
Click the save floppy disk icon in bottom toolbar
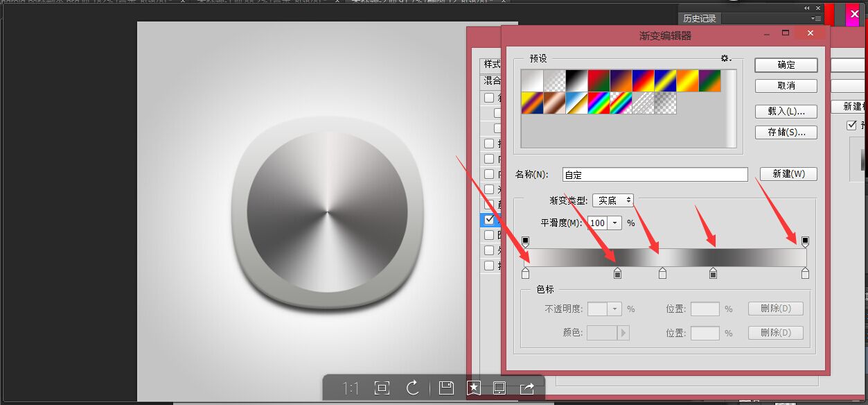(x=445, y=388)
